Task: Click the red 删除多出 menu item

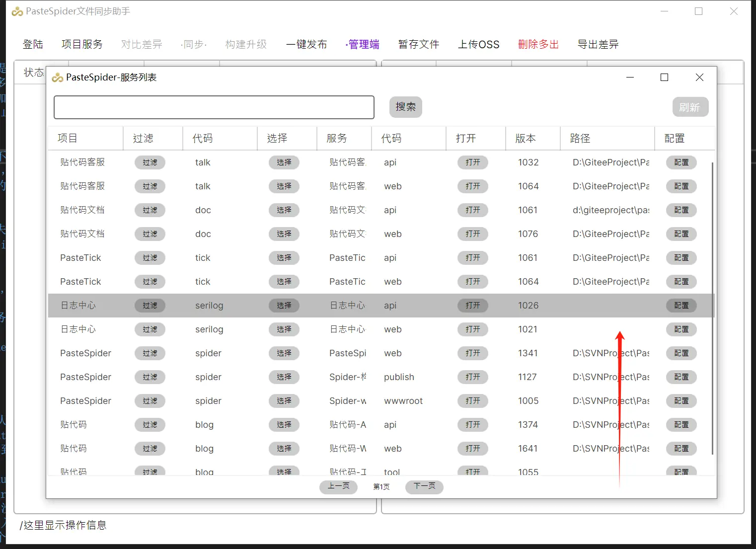Action: tap(538, 44)
